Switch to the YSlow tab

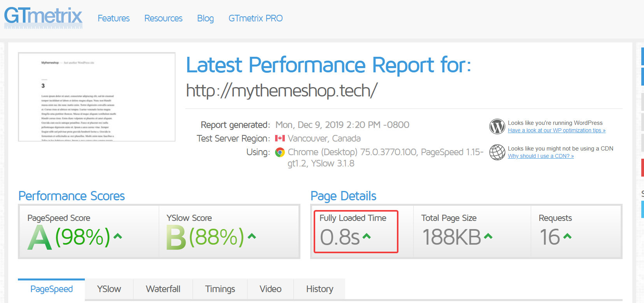click(x=109, y=289)
